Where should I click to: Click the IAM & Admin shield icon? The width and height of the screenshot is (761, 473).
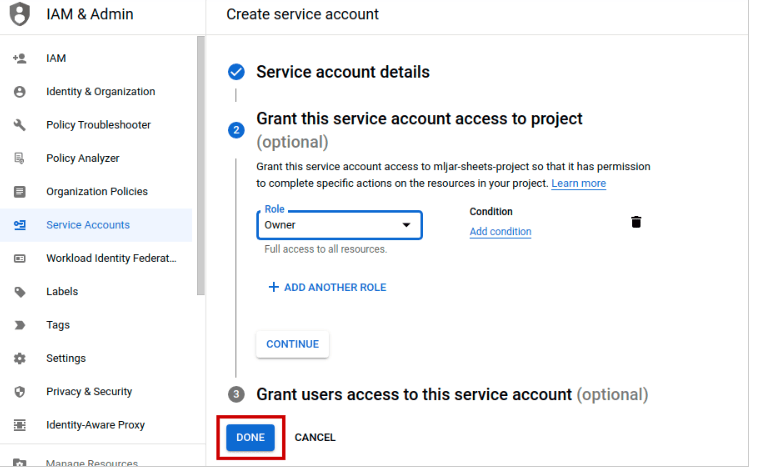(20, 14)
